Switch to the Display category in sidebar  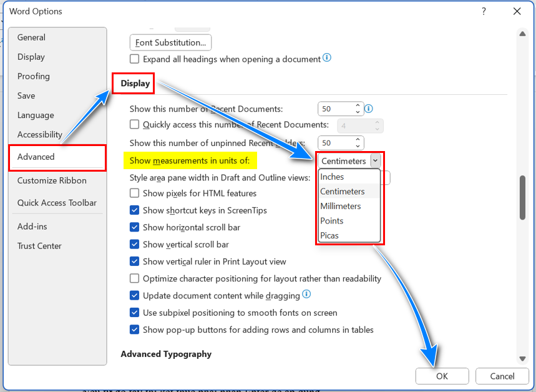pos(57,57)
